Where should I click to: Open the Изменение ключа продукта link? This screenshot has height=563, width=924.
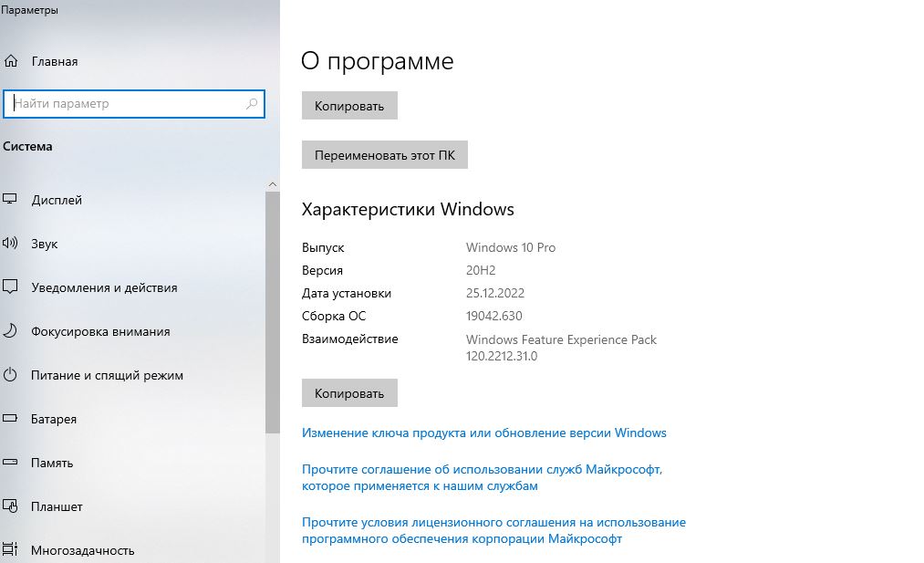pos(483,433)
